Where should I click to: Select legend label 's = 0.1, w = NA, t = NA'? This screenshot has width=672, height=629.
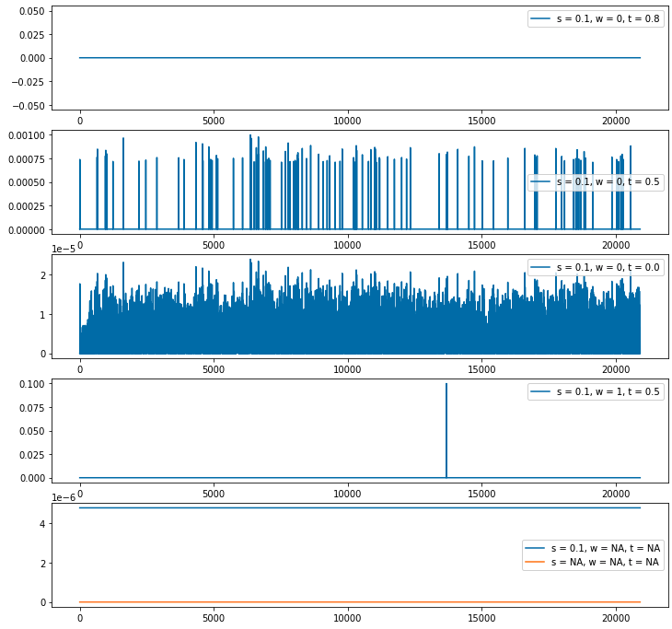(x=606, y=548)
